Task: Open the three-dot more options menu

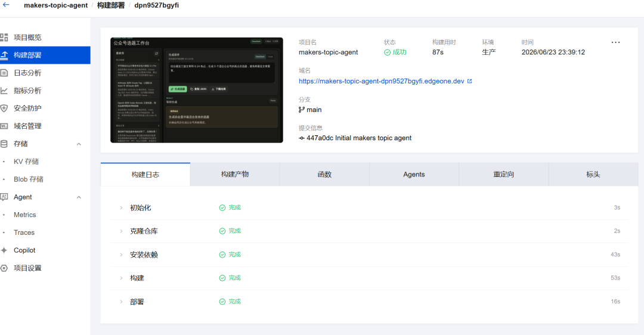Action: [x=615, y=42]
